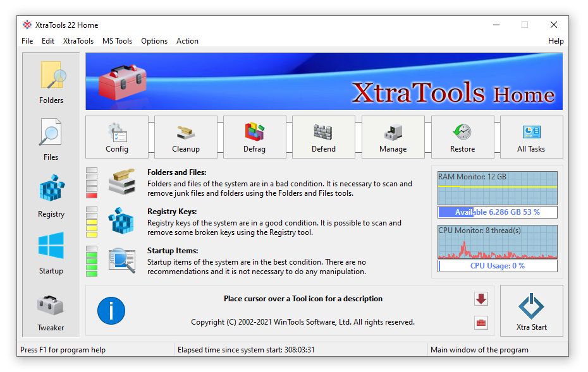Viewport: 588px width, 372px height.
Task: Click the small red toolbox icon
Action: tap(481, 323)
